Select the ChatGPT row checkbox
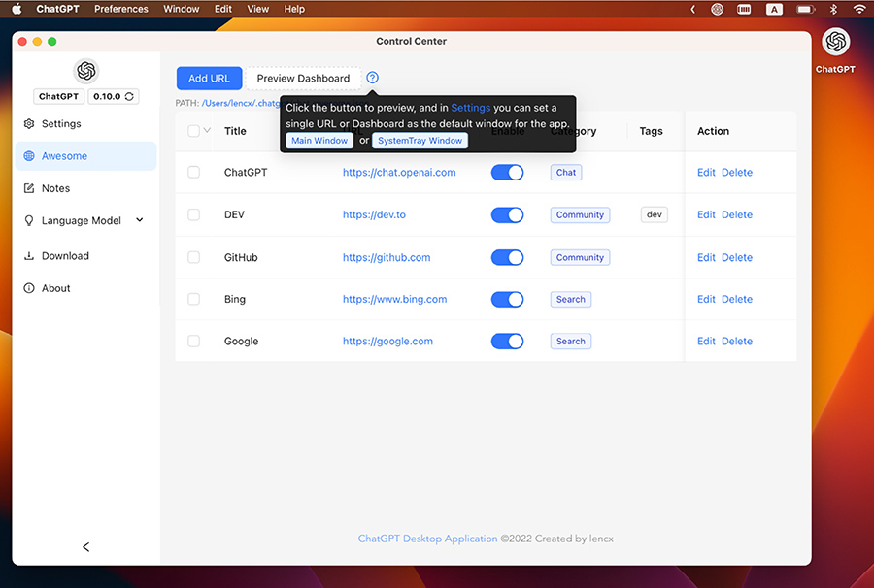Viewport: 874px width, 588px height. coord(193,172)
